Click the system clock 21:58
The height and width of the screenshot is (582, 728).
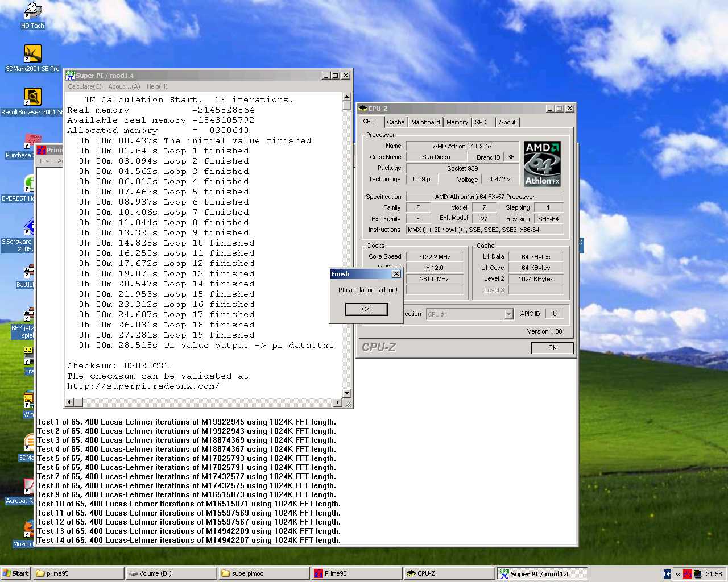pos(714,574)
